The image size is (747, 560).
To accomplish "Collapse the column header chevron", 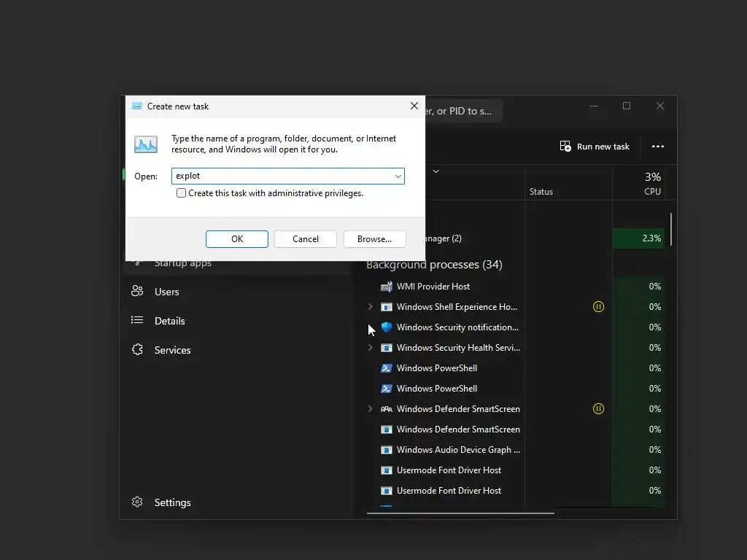I will [436, 171].
